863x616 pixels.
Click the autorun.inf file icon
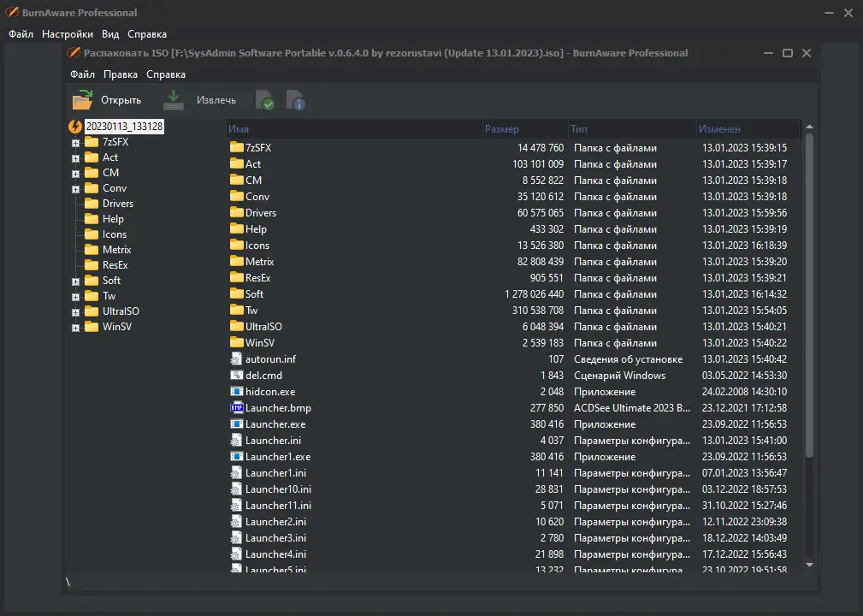(236, 359)
